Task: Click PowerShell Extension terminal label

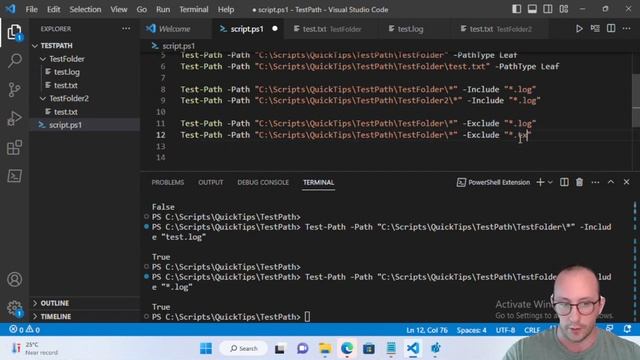Action: pos(493,182)
